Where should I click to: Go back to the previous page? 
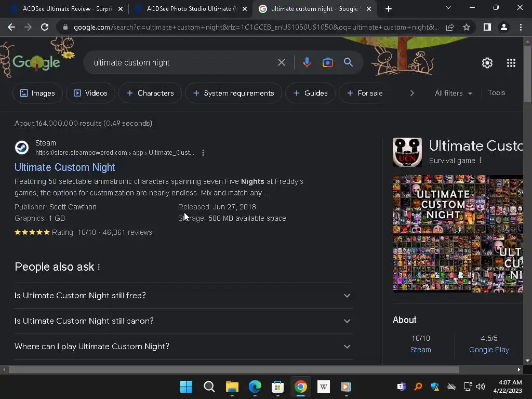pos(11,27)
